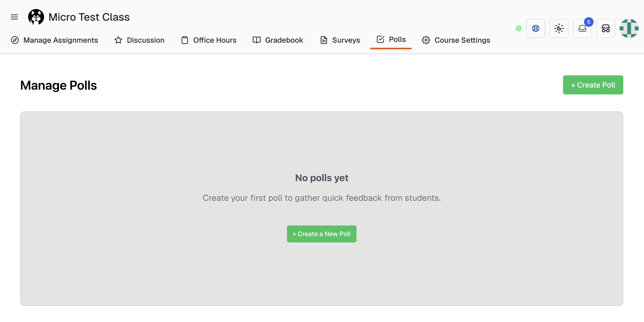Expand the Discussion star menu item
Viewport: 644px width, 322px height.
[x=118, y=40]
